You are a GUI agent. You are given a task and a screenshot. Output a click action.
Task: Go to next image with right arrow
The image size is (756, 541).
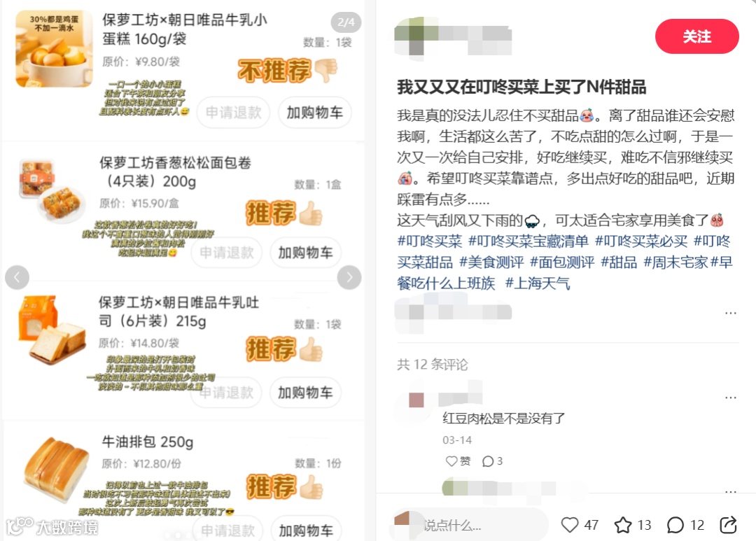pyautogui.click(x=349, y=277)
